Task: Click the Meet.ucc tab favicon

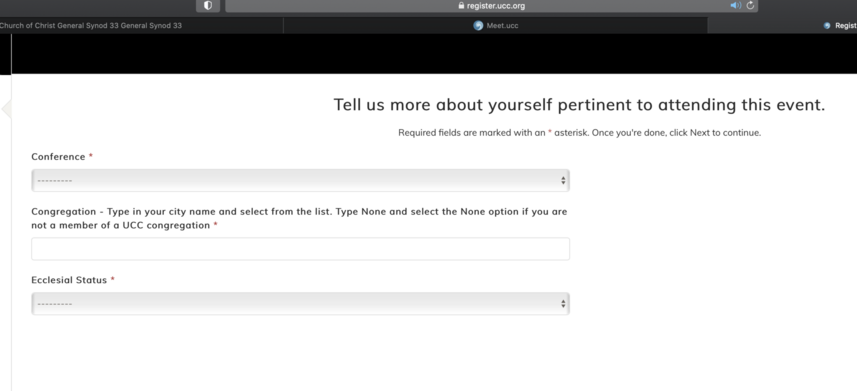Action: coord(478,26)
